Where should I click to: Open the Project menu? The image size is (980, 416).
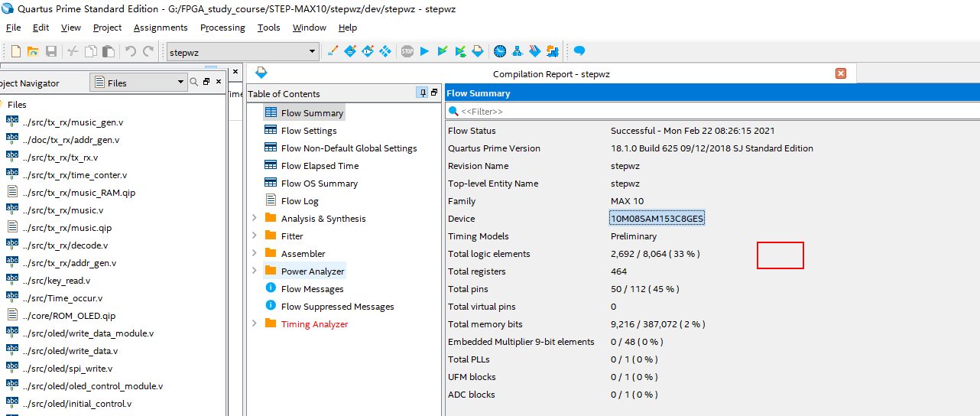tap(107, 28)
